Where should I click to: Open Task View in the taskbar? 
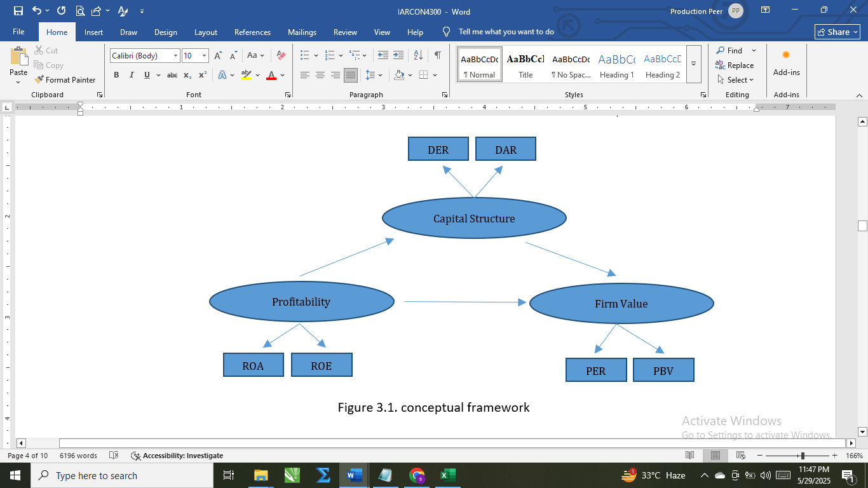(x=229, y=475)
